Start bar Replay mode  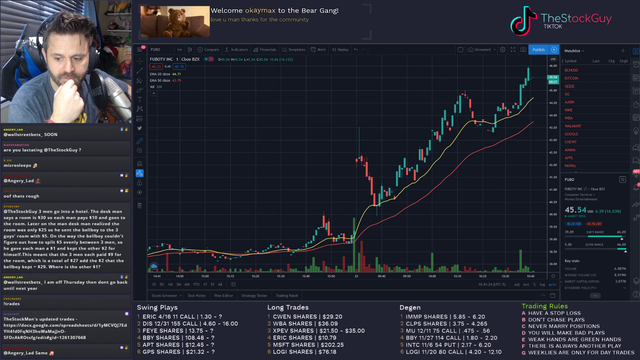[340, 49]
